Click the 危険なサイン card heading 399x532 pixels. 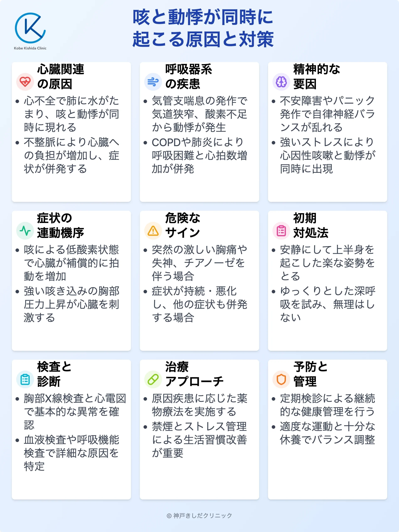(182, 225)
